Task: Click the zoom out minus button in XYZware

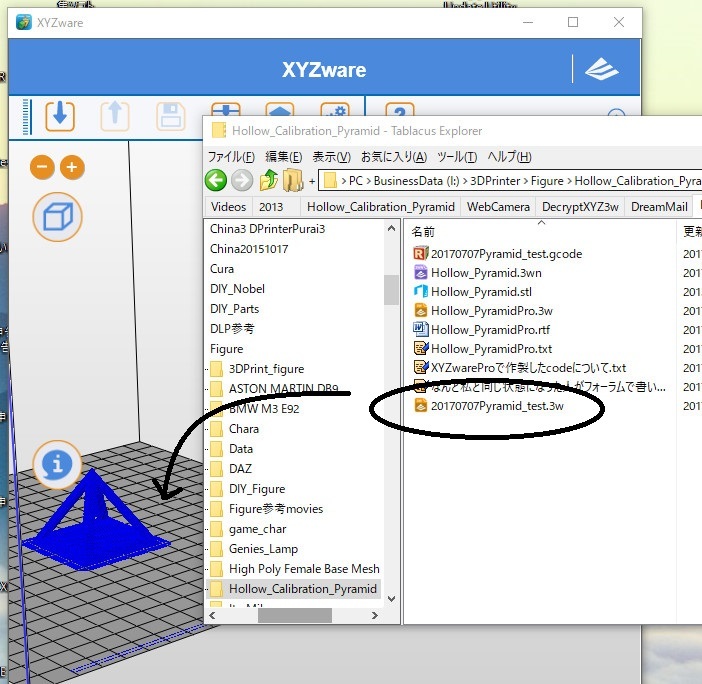Action: pyautogui.click(x=42, y=167)
